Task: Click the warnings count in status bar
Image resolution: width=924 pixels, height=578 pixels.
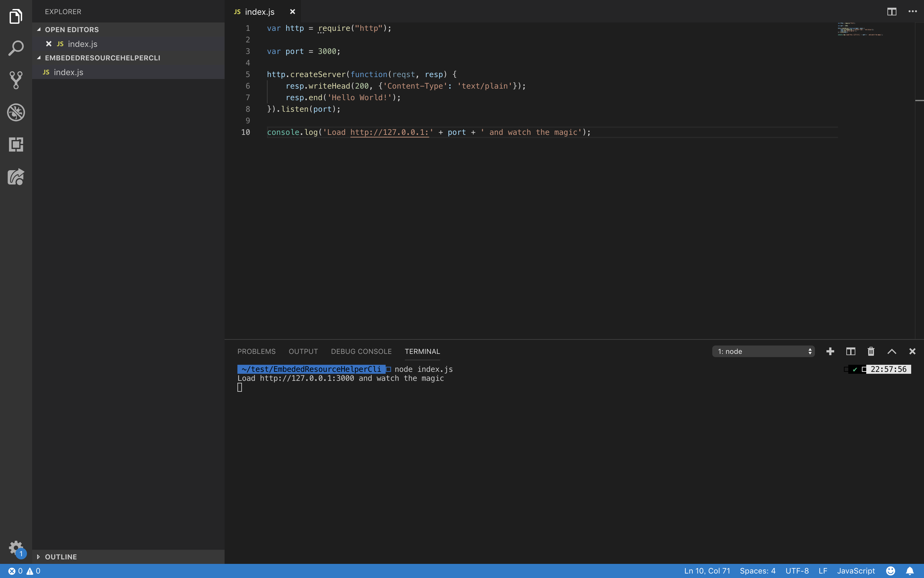Action: tap(33, 571)
